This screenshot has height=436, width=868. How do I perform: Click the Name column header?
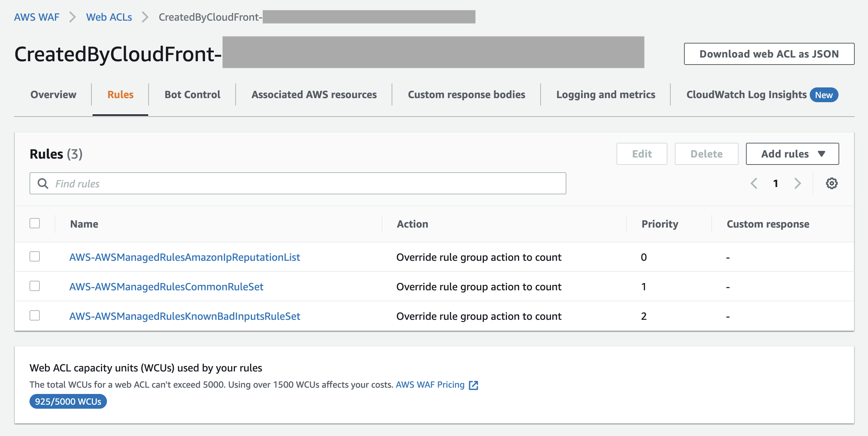[x=84, y=224]
